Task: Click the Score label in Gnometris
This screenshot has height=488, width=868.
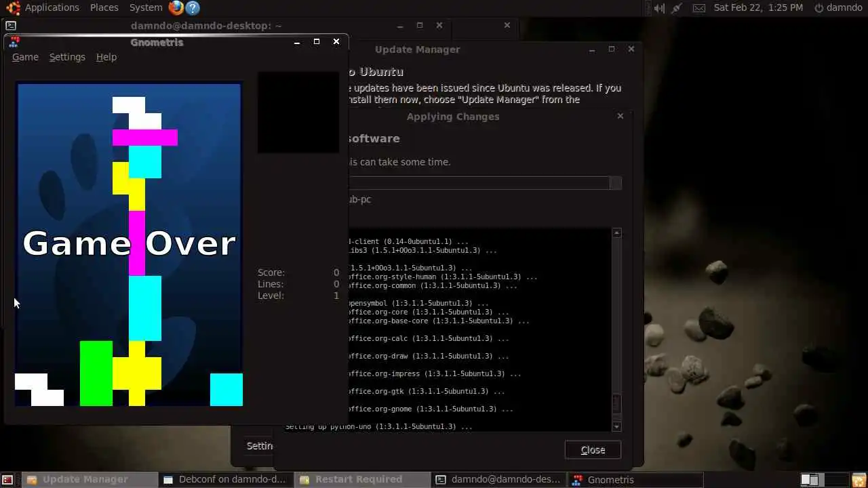Action: 271,272
